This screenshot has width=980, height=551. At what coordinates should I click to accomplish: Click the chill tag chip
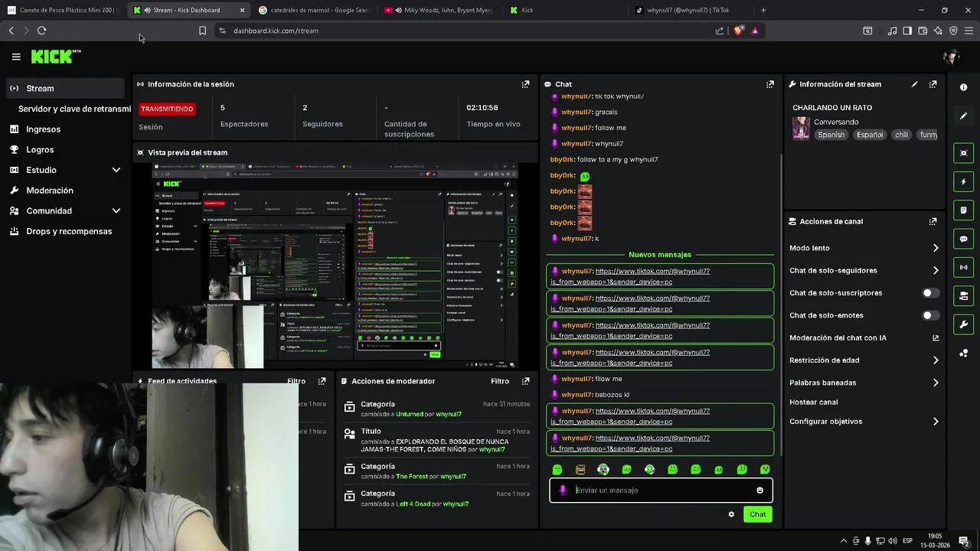click(x=901, y=135)
